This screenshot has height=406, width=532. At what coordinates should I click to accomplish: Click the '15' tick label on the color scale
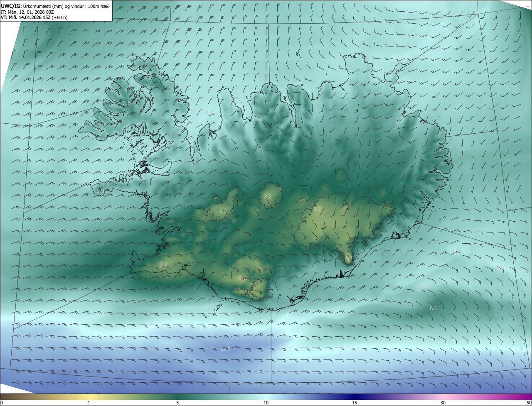coord(355,403)
